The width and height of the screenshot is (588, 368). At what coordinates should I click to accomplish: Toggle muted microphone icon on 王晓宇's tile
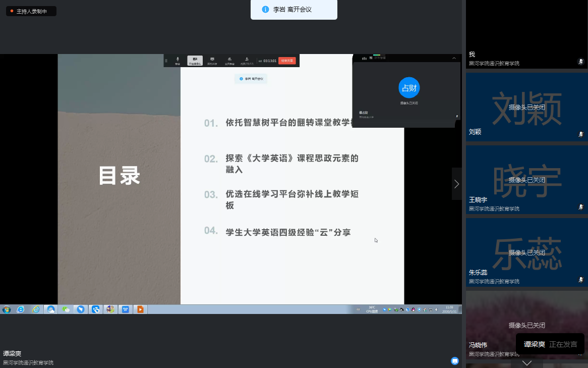[x=580, y=207]
